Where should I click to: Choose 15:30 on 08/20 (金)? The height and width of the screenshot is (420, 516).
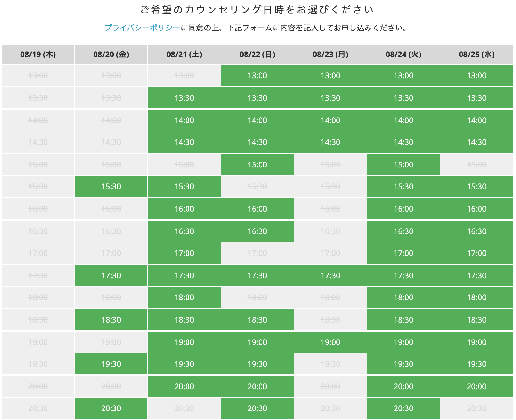point(111,187)
